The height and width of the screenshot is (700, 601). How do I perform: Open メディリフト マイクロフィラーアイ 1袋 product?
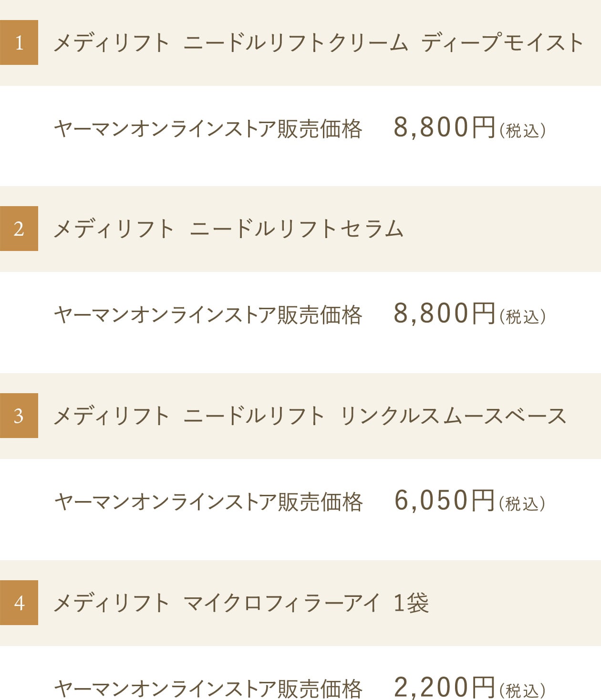point(241,603)
